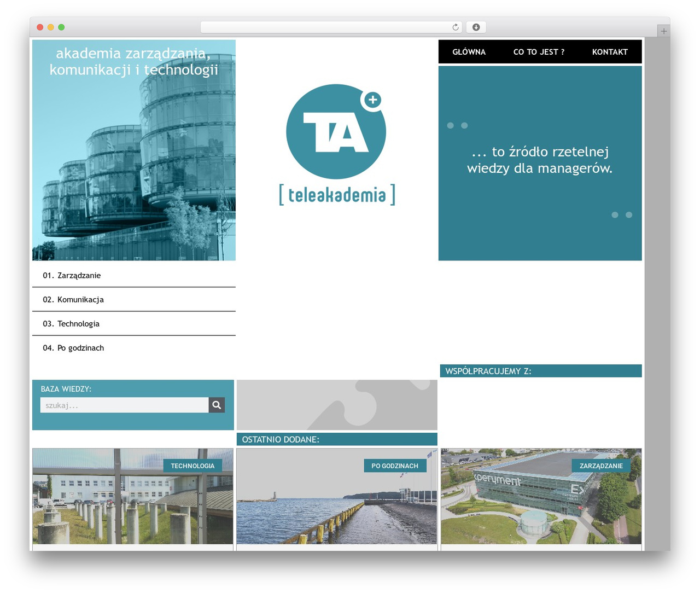Image resolution: width=700 pixels, height=593 pixels.
Task: Minimize the window with yellow button
Action: point(51,27)
